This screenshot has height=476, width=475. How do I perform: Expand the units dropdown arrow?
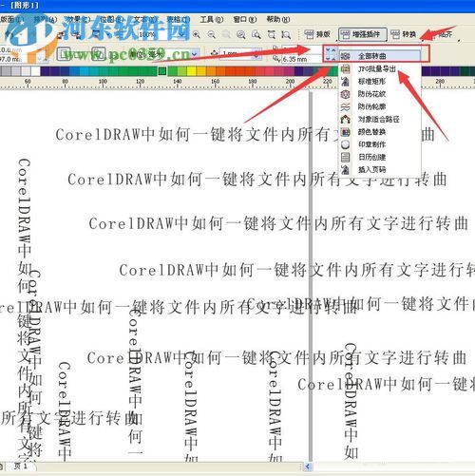[x=195, y=54]
